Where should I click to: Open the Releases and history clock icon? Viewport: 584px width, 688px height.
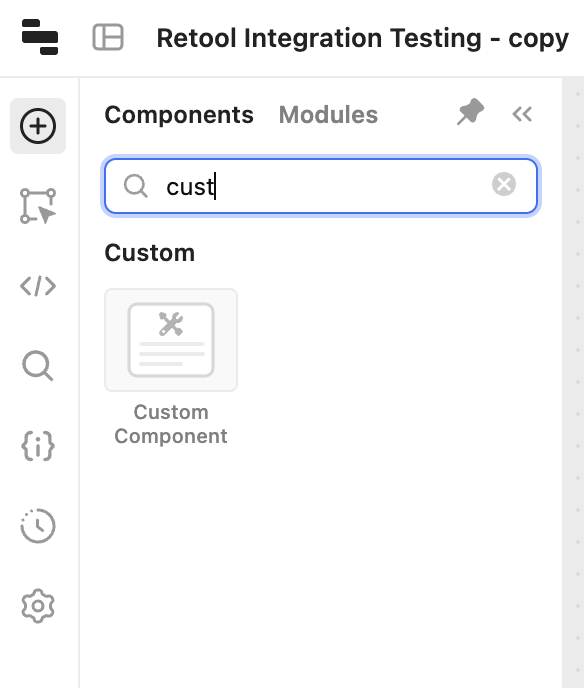38,526
